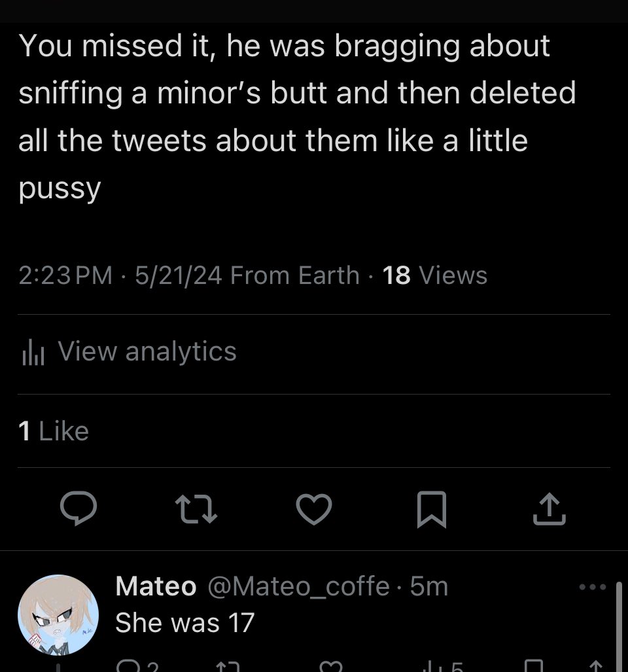Click the analytics bar chart icon
Screen dimensions: 628x672
tap(32, 353)
